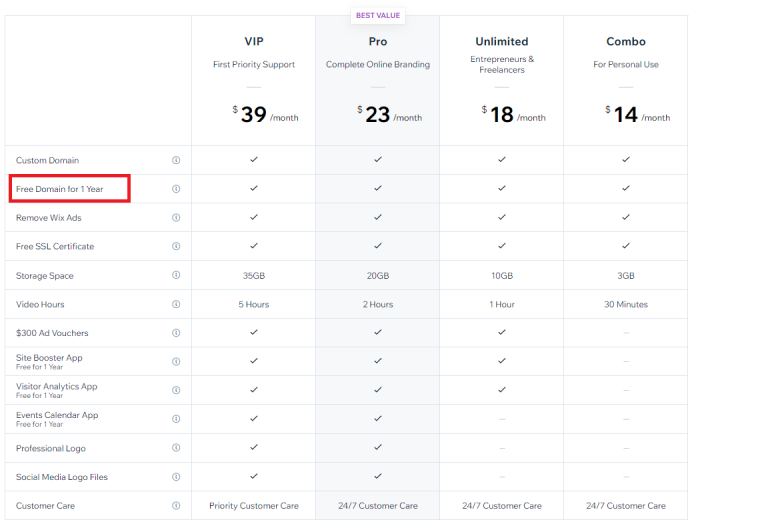768x526 pixels.
Task: Click the BEST VALUE badge
Action: 378,16
